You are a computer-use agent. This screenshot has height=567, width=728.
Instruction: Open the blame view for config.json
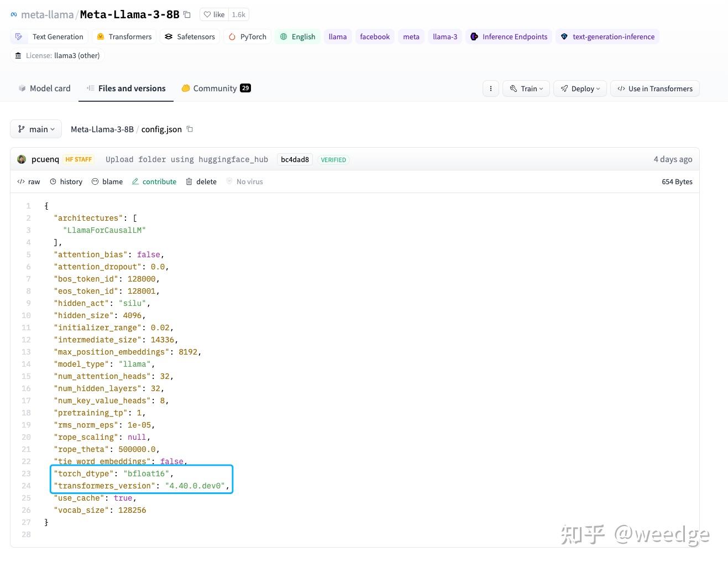(107, 181)
